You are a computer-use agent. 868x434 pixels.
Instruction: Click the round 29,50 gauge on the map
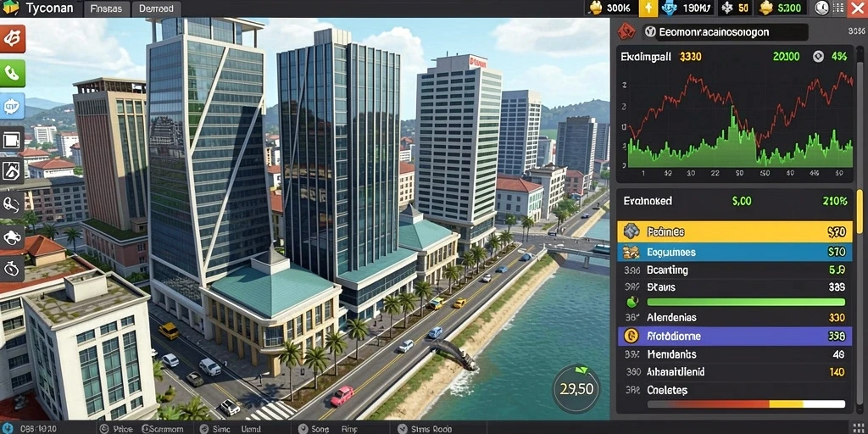576,388
